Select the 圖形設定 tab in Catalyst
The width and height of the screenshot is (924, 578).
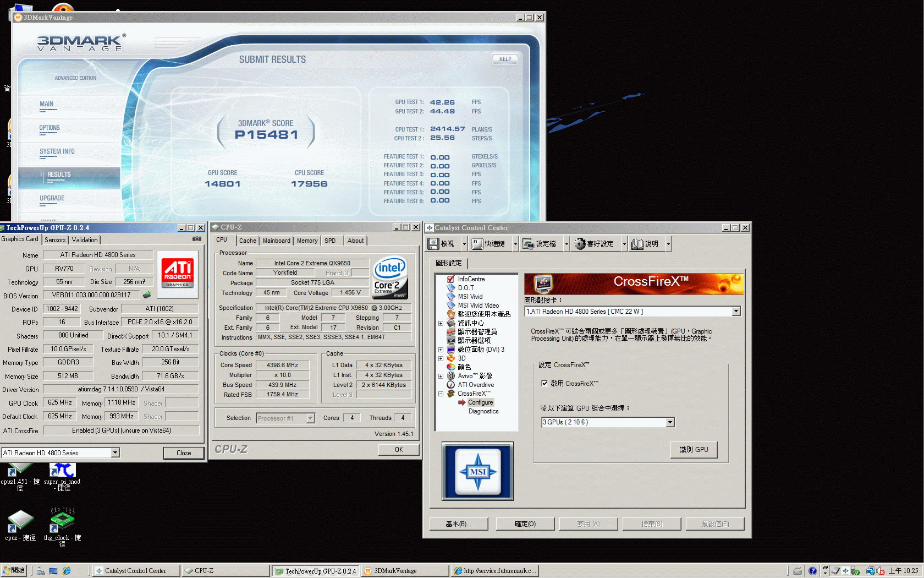pos(448,263)
